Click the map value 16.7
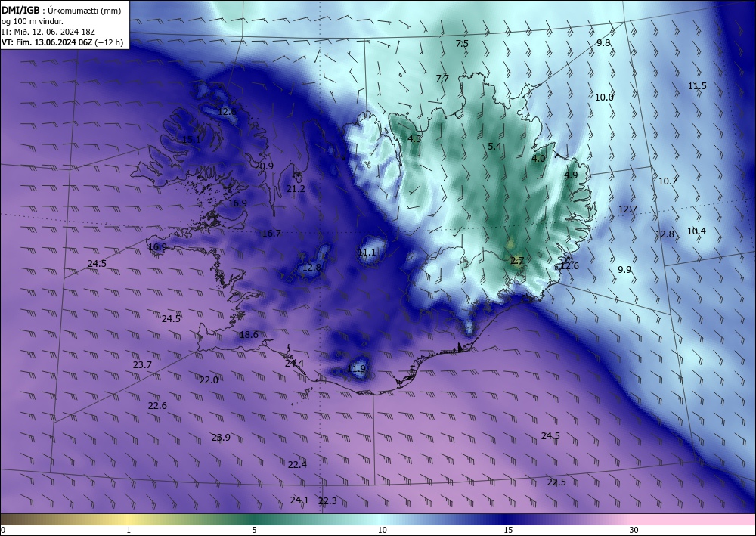This screenshot has height=536, width=756. click(x=271, y=234)
